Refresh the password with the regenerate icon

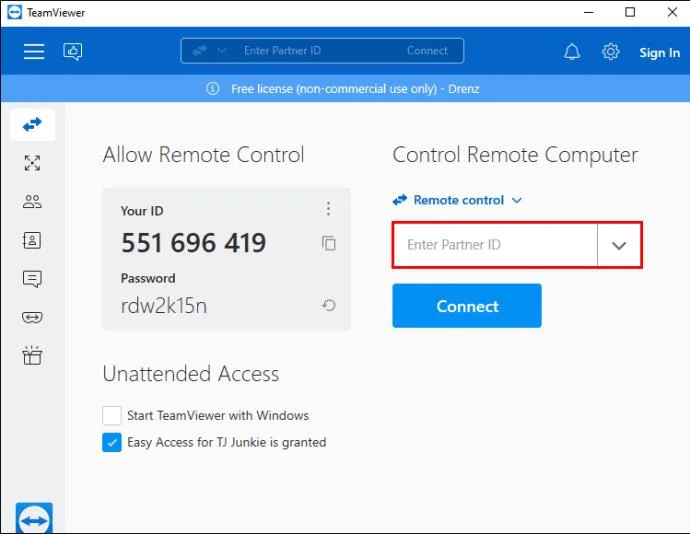(329, 305)
